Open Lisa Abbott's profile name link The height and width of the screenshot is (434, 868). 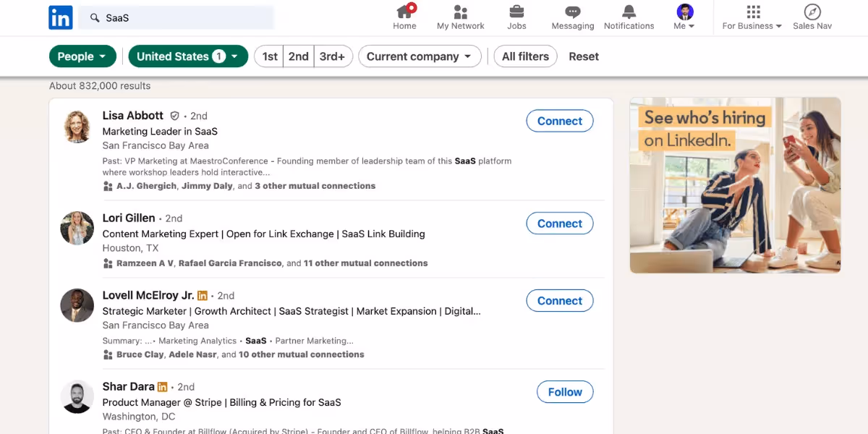point(133,116)
